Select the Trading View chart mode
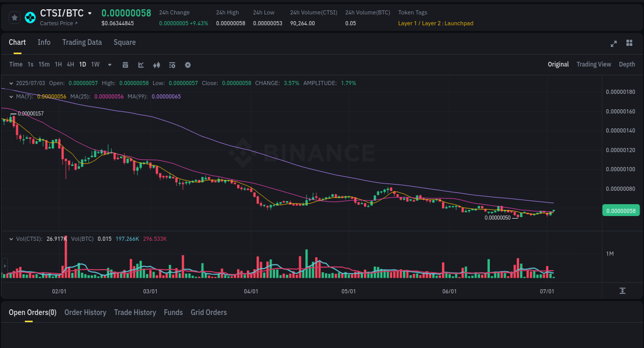This screenshot has width=644, height=348. [594, 64]
